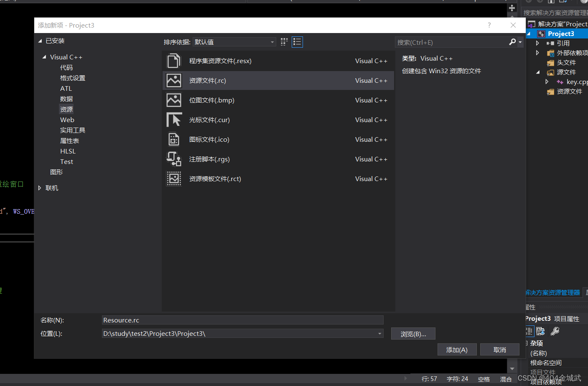Click the 浏览(B)... browse button
Screen dimensions: 588x386
click(413, 334)
